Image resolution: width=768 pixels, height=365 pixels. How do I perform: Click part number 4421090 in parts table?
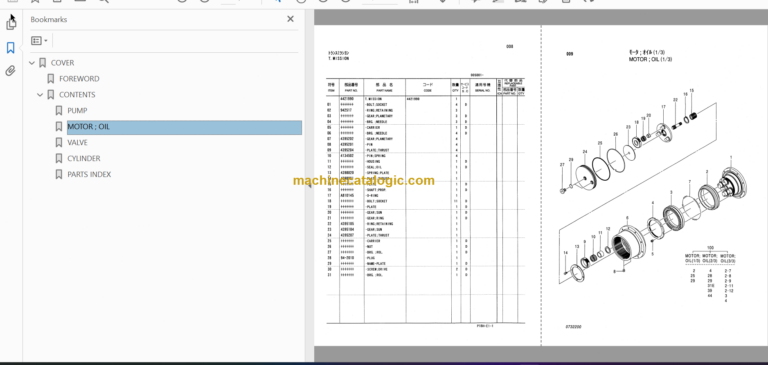(x=347, y=98)
